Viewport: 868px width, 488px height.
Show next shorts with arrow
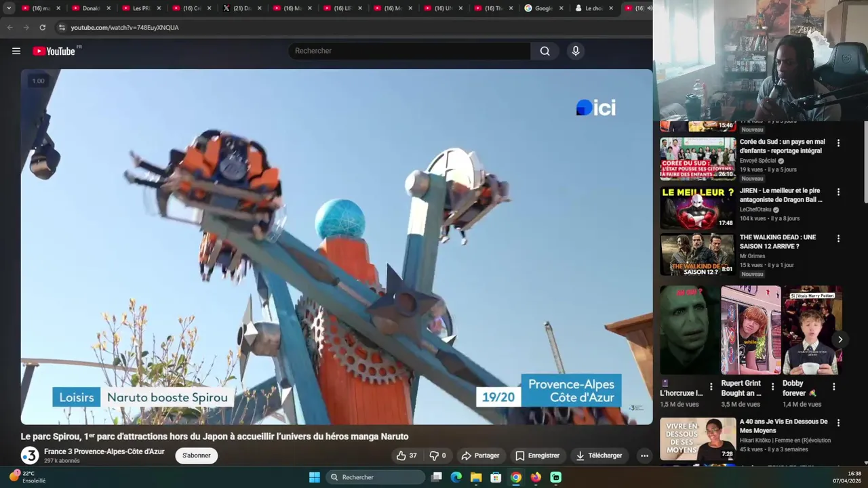tap(840, 340)
